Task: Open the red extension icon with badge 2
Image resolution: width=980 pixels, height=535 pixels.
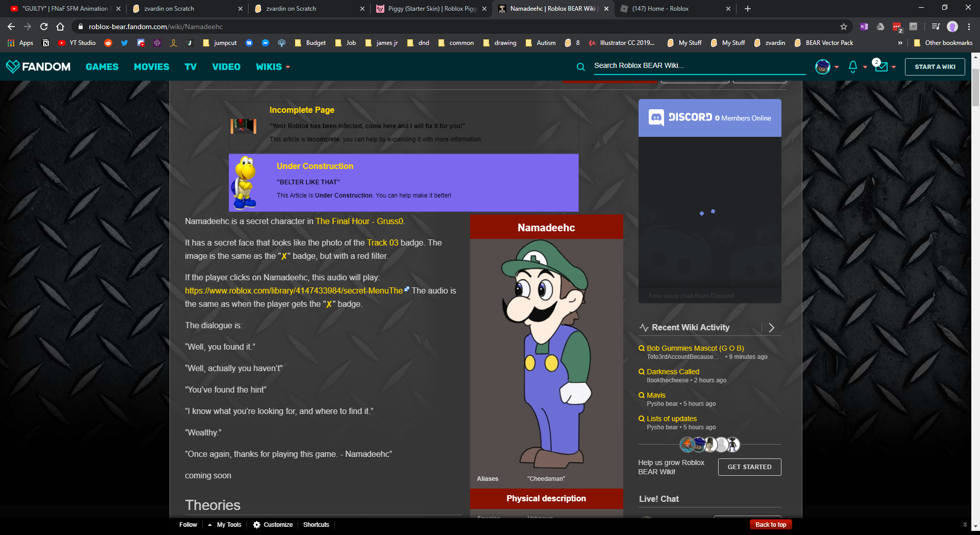Action: coord(897,27)
